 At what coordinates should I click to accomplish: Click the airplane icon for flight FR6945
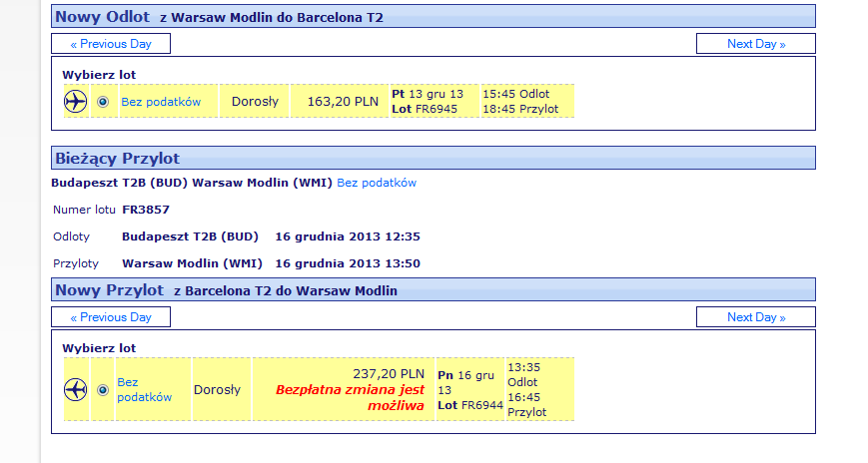(75, 101)
